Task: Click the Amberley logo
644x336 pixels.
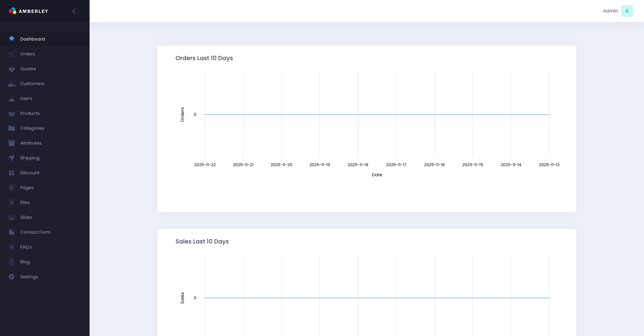Action: (28, 11)
